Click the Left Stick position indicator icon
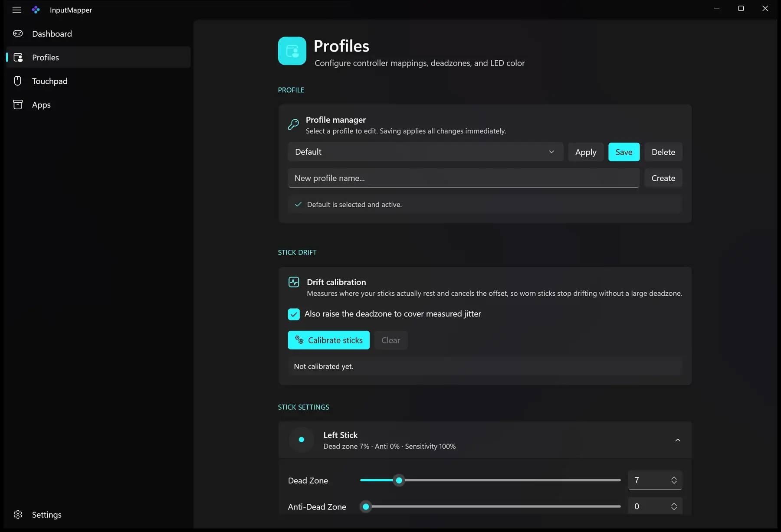The width and height of the screenshot is (781, 532). [x=302, y=440]
